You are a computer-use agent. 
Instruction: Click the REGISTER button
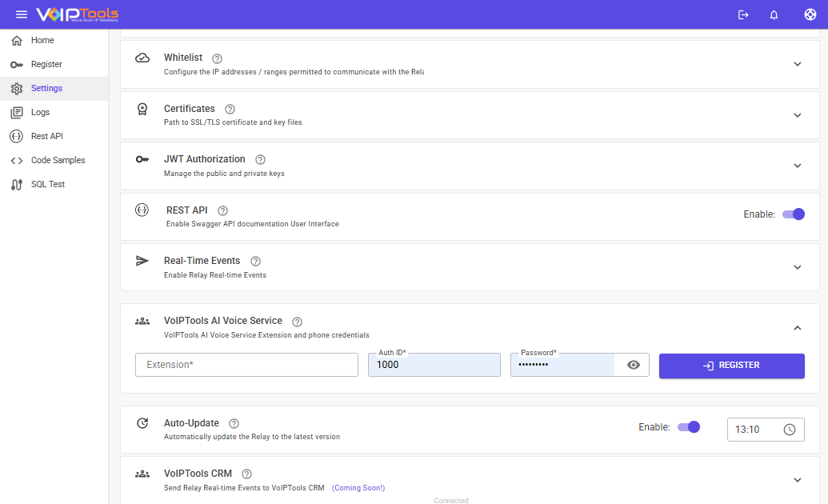731,366
